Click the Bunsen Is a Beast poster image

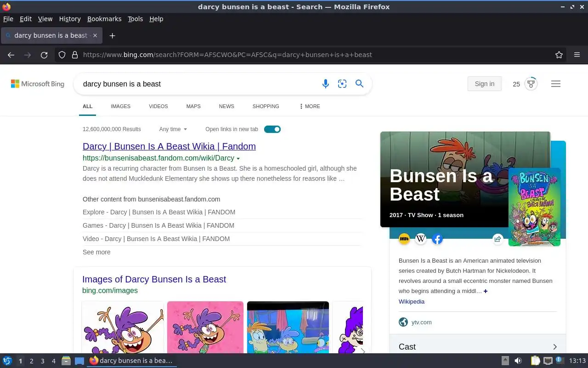pyautogui.click(x=534, y=207)
